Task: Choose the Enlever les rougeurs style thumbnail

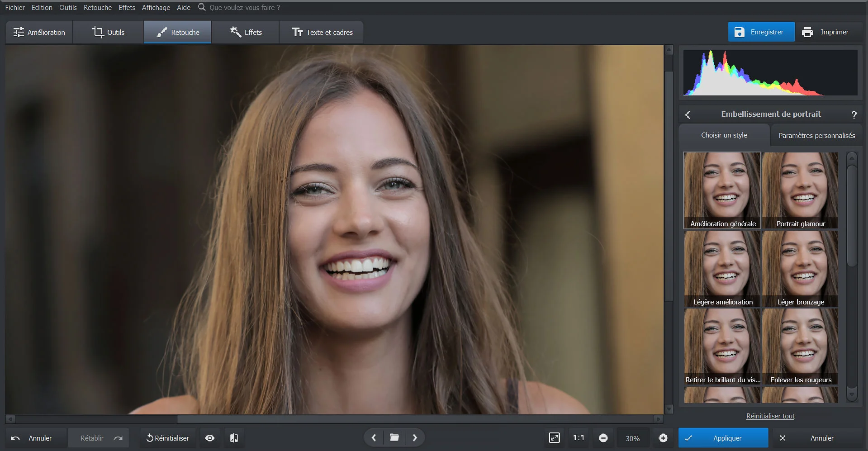Action: click(x=800, y=347)
